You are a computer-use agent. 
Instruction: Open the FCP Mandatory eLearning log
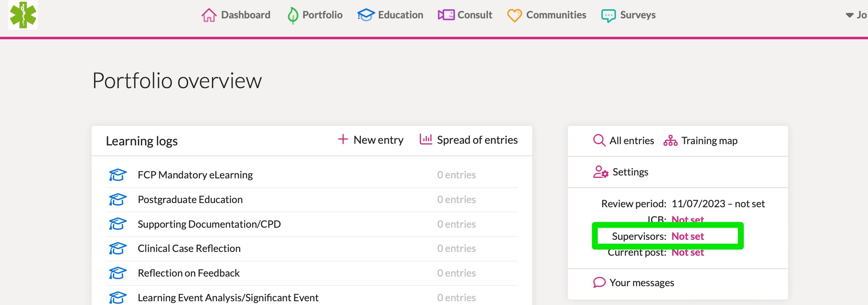(x=195, y=175)
